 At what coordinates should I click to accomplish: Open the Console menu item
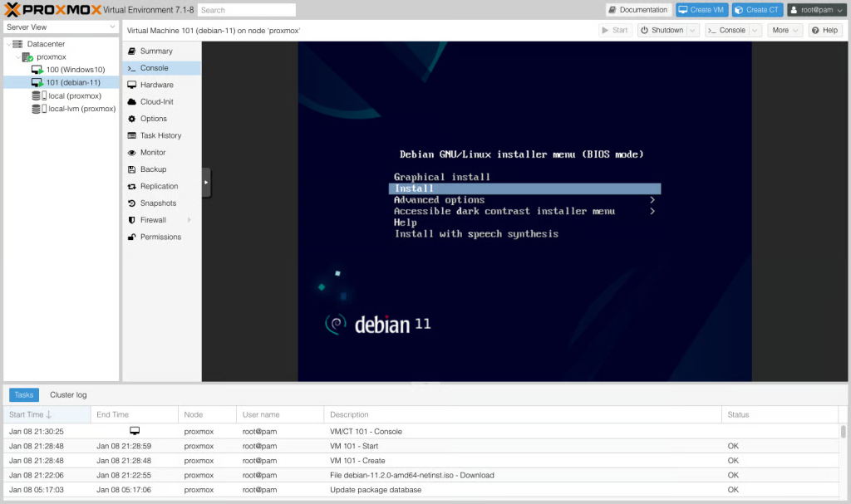(x=162, y=68)
